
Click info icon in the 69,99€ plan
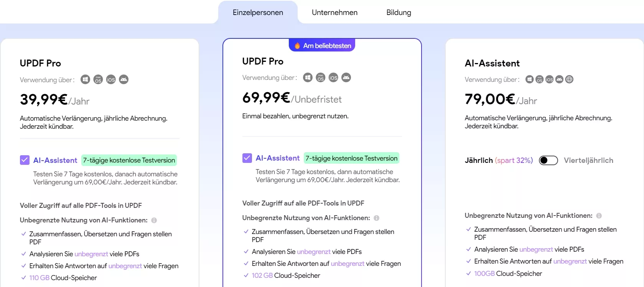tap(377, 218)
